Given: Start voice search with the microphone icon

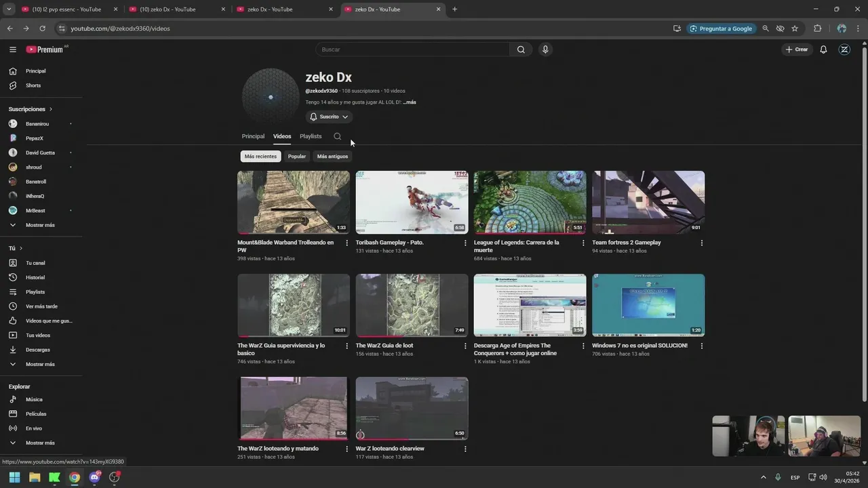Looking at the screenshot, I should point(545,49).
